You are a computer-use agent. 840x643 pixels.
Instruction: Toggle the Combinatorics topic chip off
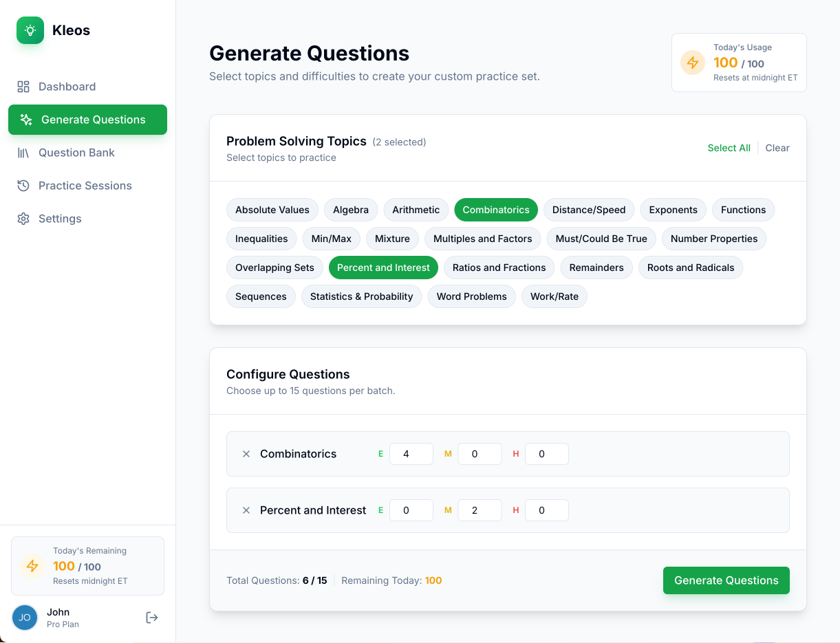(x=495, y=210)
